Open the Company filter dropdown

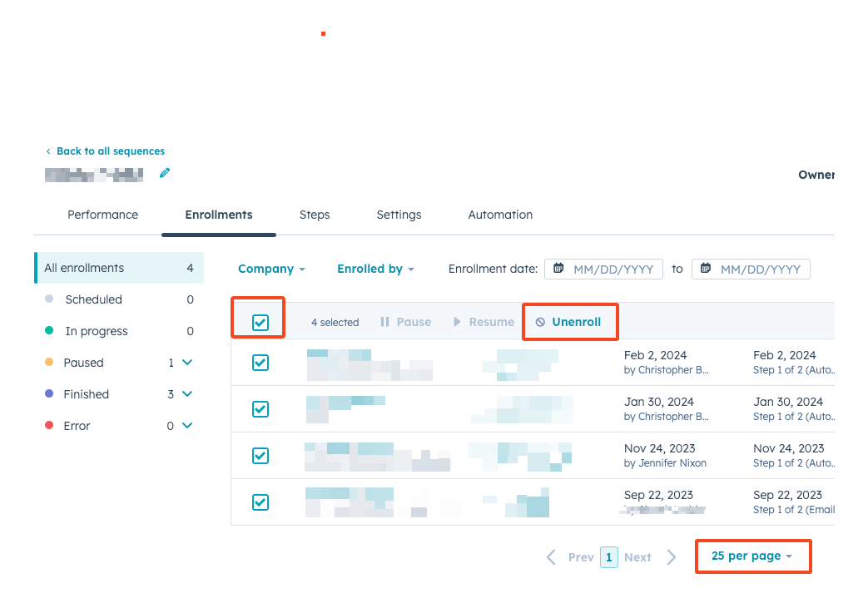click(x=271, y=269)
